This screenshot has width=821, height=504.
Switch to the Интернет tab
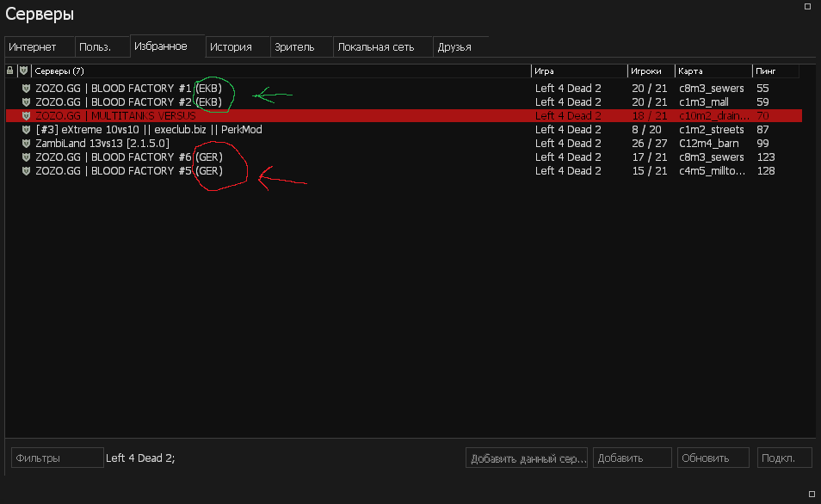coord(33,47)
